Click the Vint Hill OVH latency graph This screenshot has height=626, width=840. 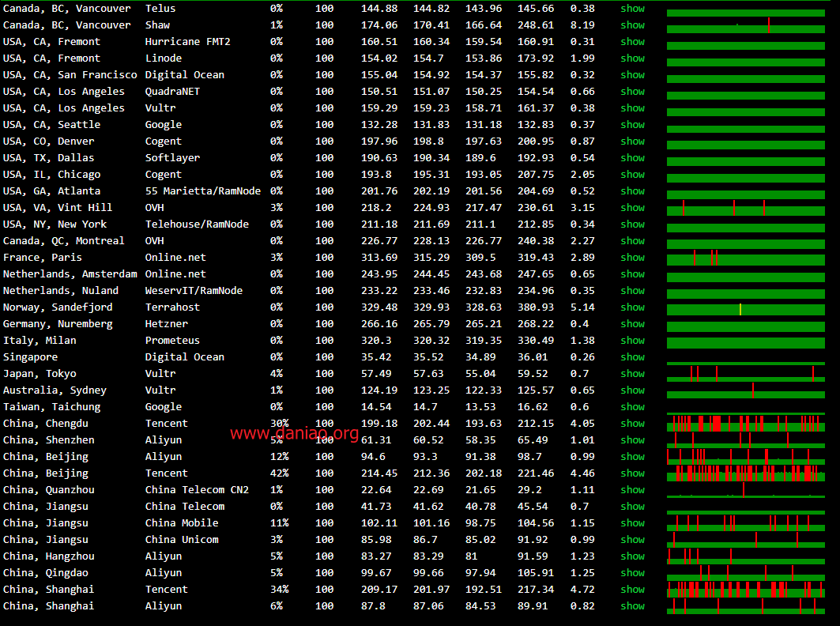746,208
